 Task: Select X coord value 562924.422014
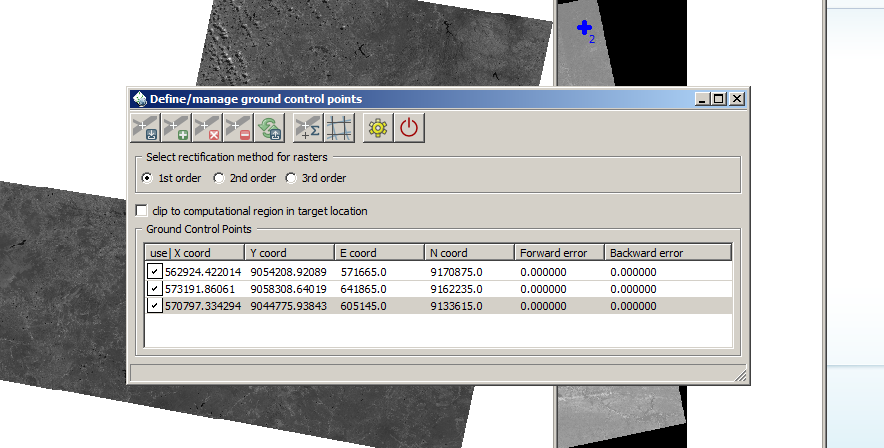(x=203, y=272)
